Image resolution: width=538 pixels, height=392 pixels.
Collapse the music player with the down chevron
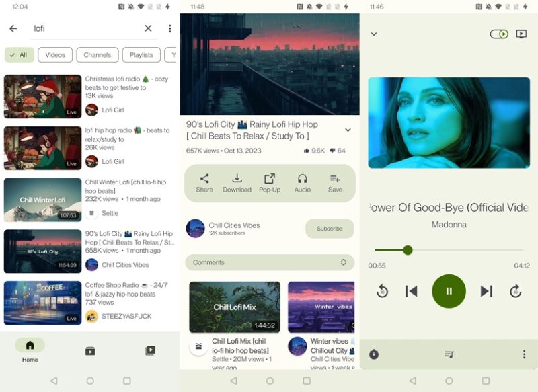373,34
